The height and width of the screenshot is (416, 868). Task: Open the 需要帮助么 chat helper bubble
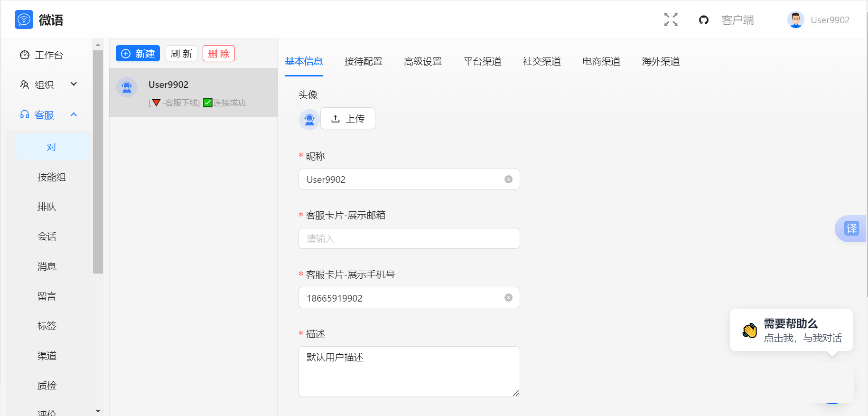coord(791,330)
